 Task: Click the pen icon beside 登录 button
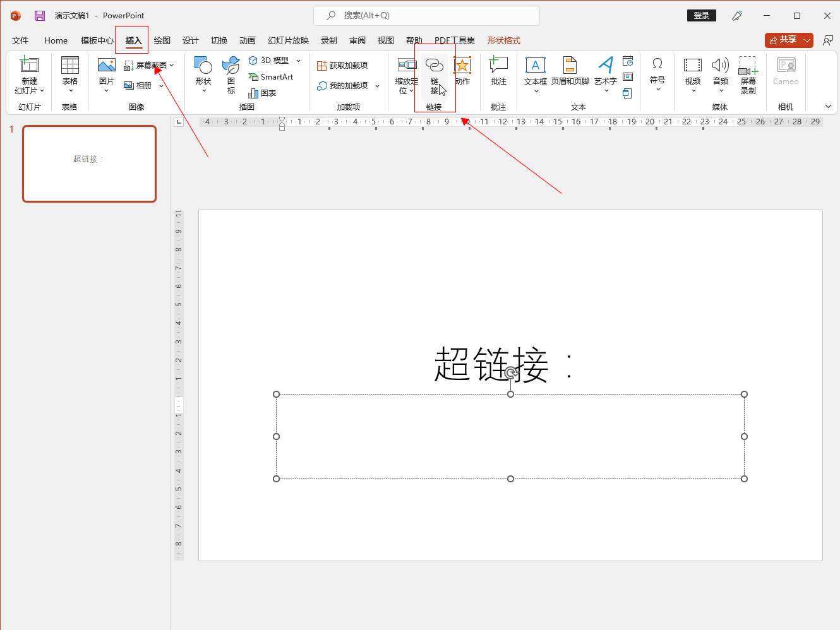[x=737, y=16]
